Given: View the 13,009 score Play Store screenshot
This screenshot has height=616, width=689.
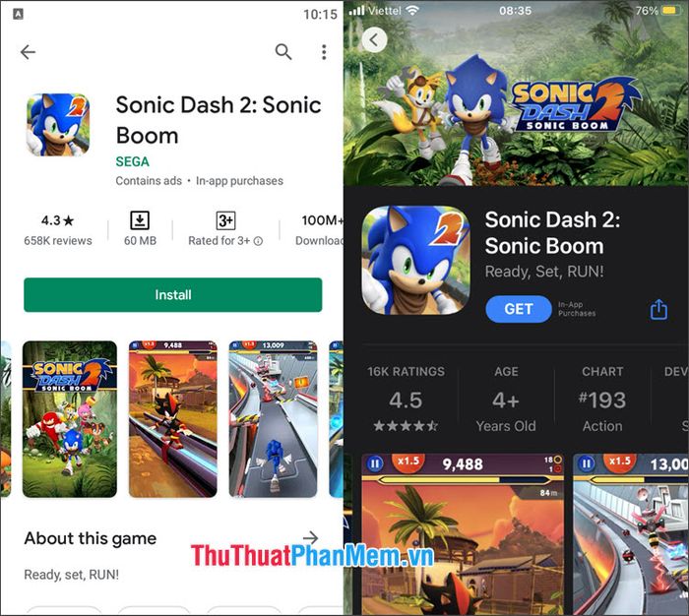Looking at the screenshot, I should coord(273,419).
